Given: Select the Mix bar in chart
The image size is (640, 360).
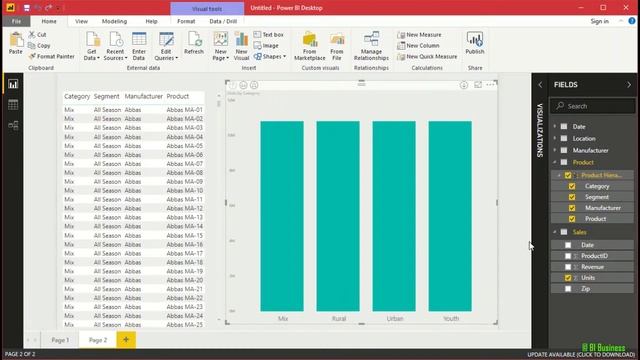Looking at the screenshot, I should point(282,216).
